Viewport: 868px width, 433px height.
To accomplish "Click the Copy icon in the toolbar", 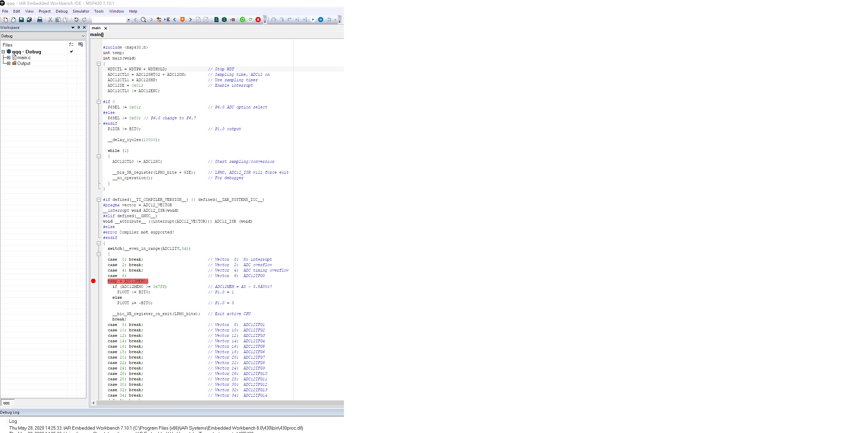I will [58, 20].
